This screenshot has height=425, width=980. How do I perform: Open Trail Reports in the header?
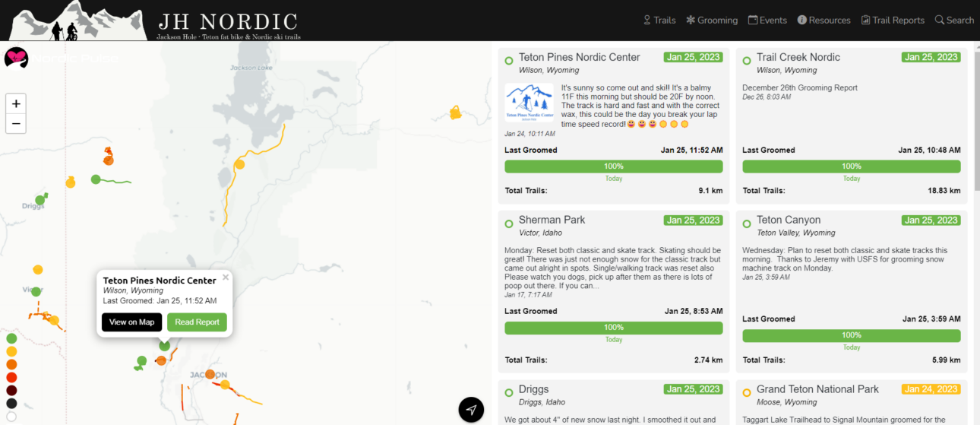pos(893,20)
